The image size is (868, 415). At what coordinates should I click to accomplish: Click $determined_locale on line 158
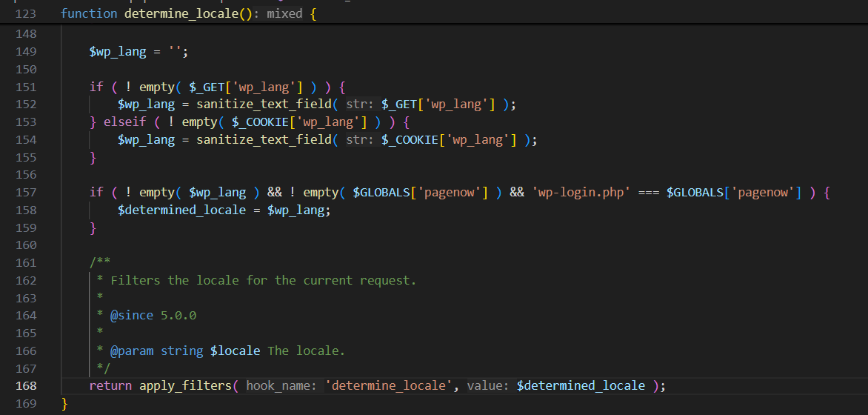click(x=181, y=210)
